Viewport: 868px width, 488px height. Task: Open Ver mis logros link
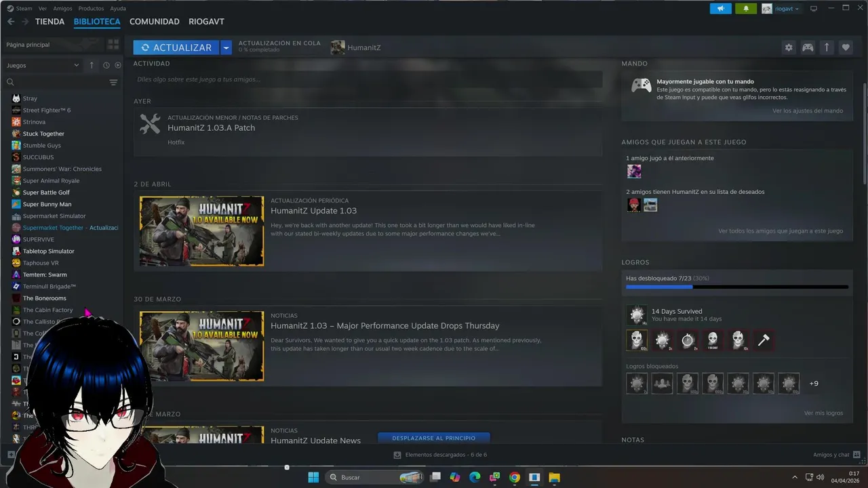(x=823, y=413)
